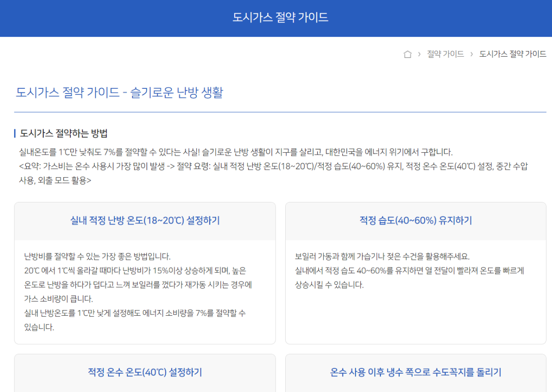Image resolution: width=552 pixels, height=392 pixels.
Task: Click the 도시가스 절약 가이드 banner title
Action: 276,17
